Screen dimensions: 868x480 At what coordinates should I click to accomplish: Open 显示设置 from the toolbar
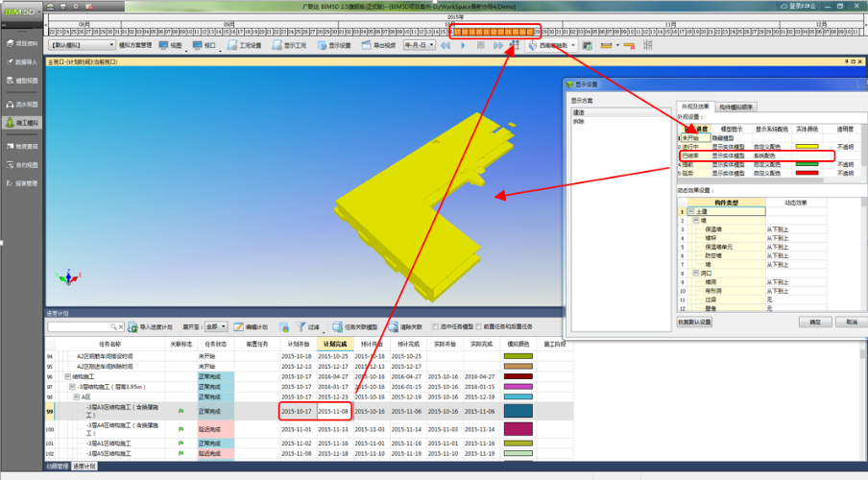(x=334, y=45)
